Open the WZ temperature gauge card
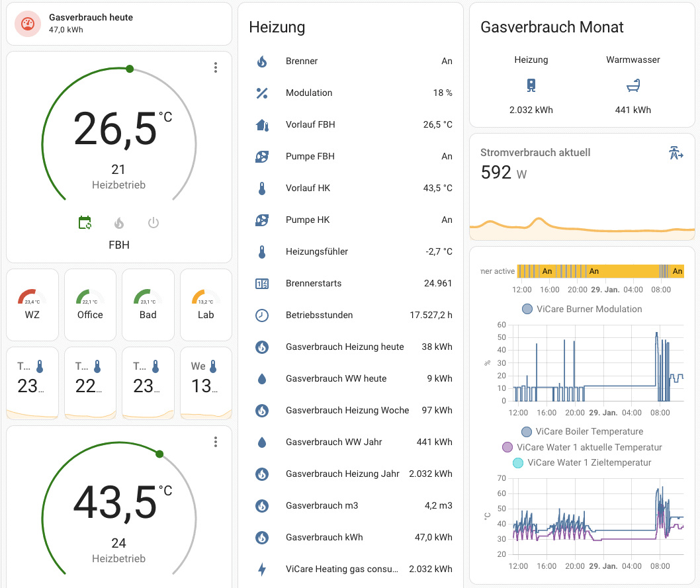Image resolution: width=700 pixels, height=588 pixels. tap(32, 304)
